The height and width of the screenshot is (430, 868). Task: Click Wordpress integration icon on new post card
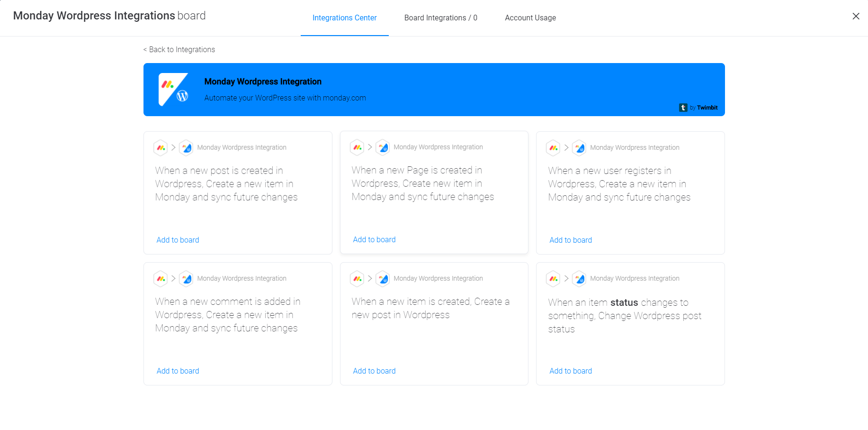pyautogui.click(x=187, y=148)
